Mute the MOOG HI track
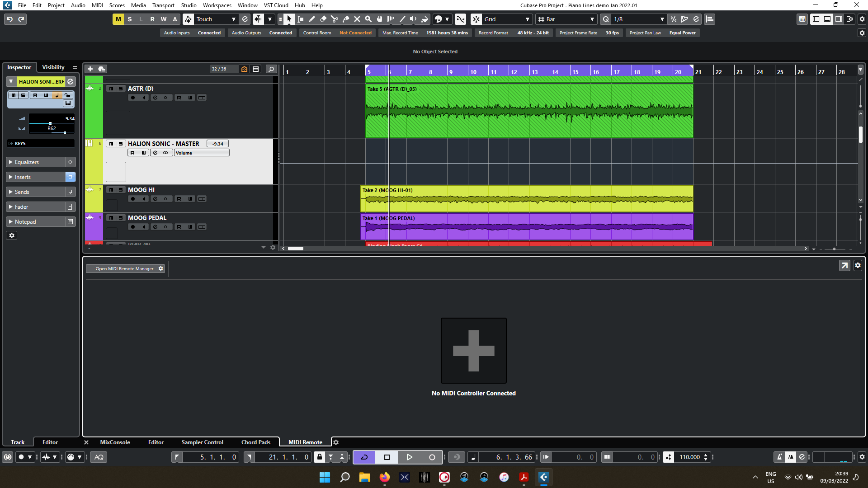The image size is (868, 488). [111, 190]
